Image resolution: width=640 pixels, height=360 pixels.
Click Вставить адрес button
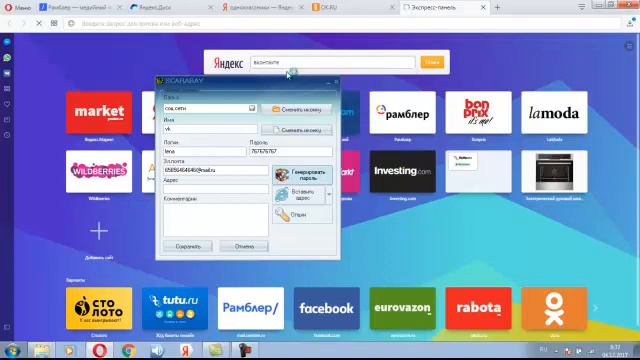pos(299,195)
